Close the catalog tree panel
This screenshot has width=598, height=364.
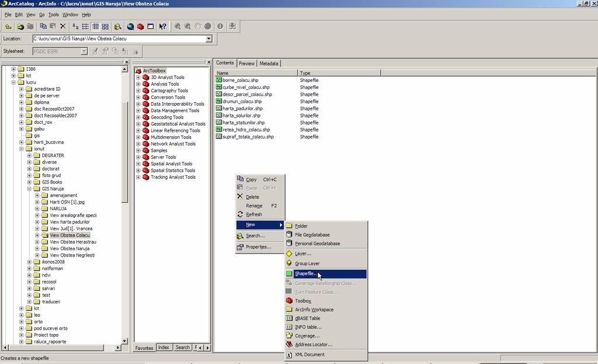[x=127, y=62]
